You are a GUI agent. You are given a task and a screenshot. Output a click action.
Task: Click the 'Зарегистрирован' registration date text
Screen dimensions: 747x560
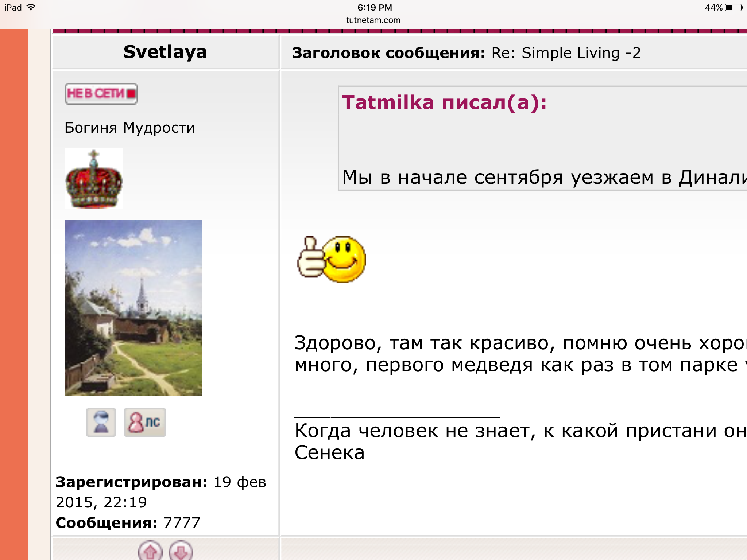pyautogui.click(x=160, y=491)
